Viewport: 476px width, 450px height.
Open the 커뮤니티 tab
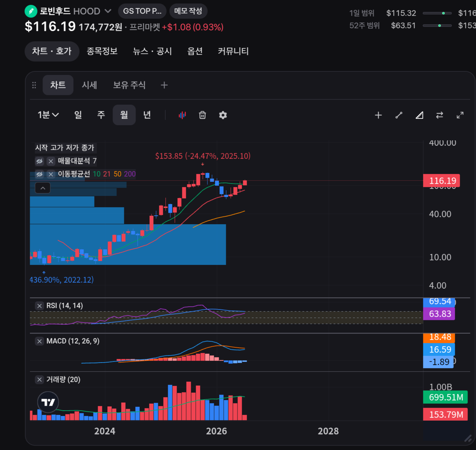click(233, 51)
